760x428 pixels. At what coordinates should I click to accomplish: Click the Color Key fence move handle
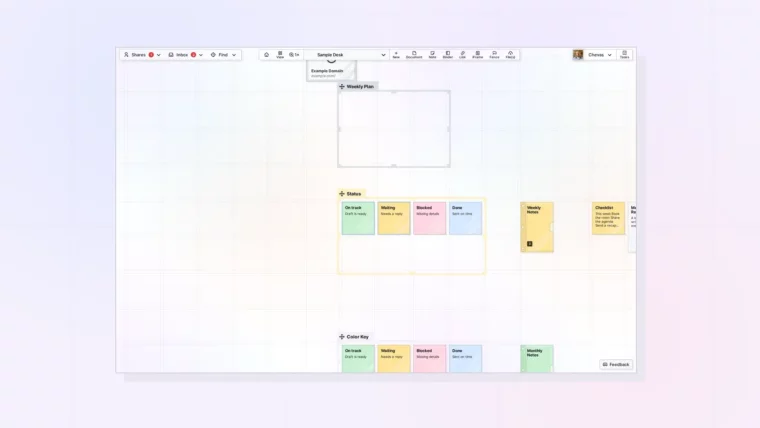click(x=342, y=336)
